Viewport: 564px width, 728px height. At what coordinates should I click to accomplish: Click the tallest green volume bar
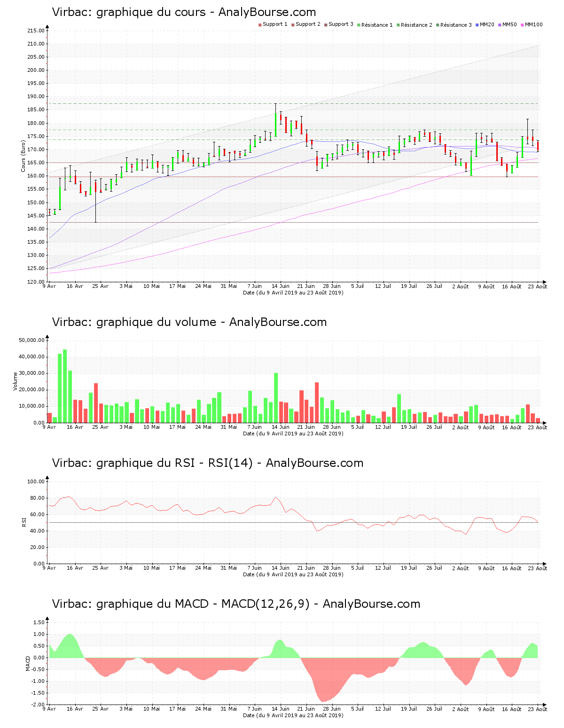[x=65, y=386]
